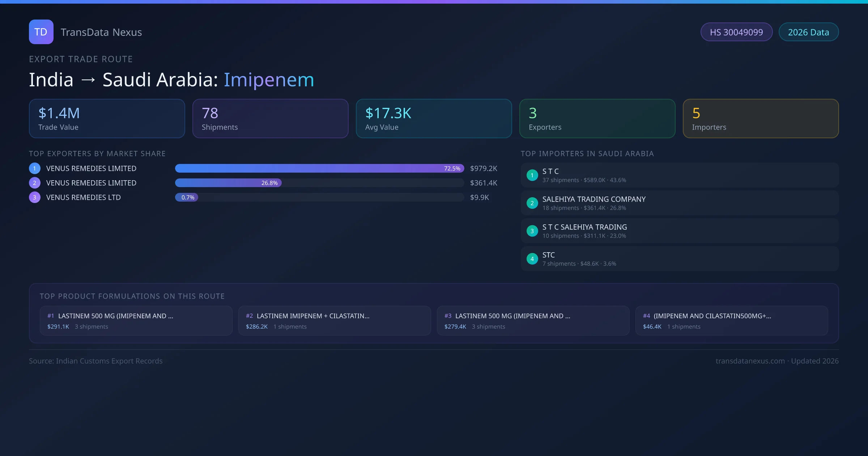The height and width of the screenshot is (456, 868).
Task: Click green rank 2 badge for Salehiya Trading Company
Action: (x=532, y=203)
